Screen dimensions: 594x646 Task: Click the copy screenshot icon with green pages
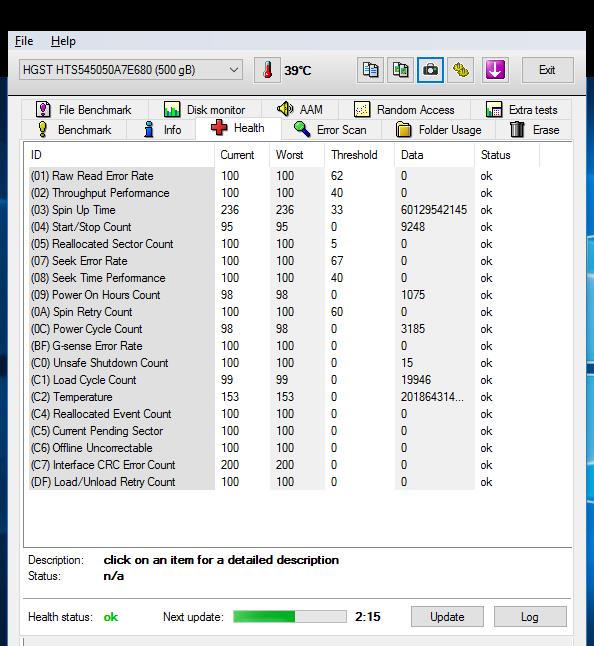point(400,70)
